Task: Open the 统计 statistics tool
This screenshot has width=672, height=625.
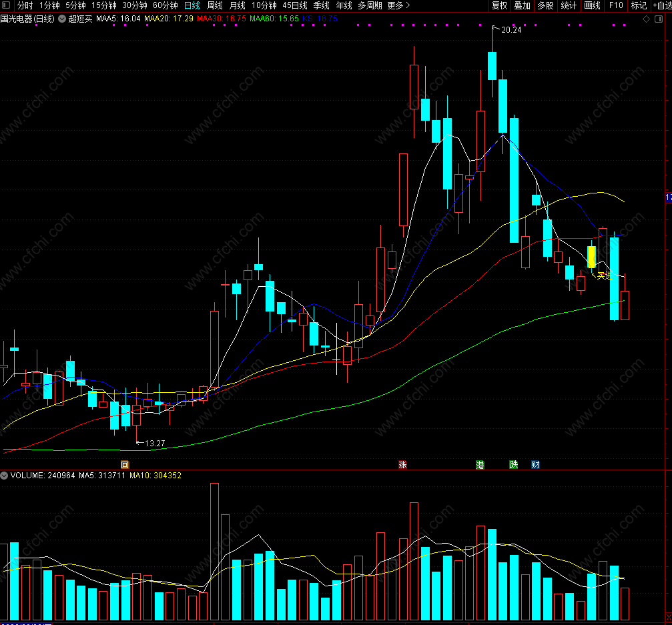Action: pyautogui.click(x=569, y=5)
